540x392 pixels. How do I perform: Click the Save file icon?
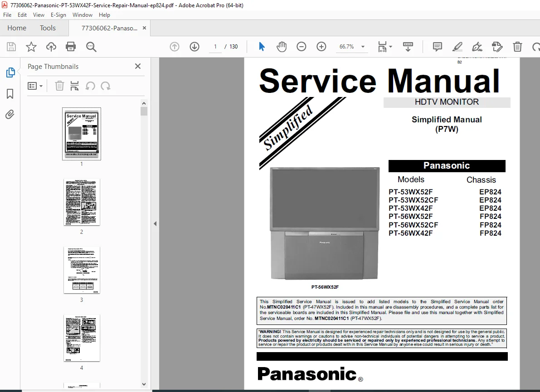click(x=11, y=47)
